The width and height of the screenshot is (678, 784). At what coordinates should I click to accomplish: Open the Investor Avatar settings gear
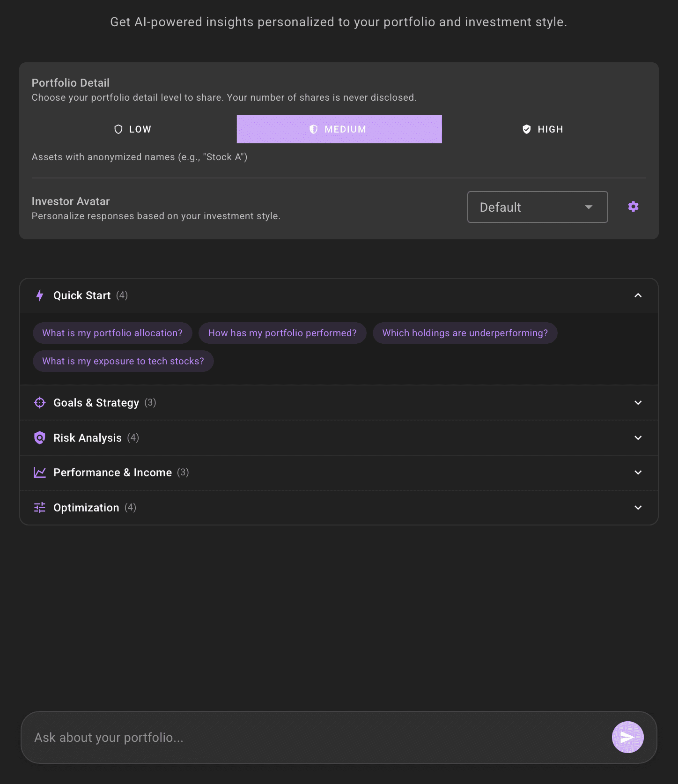point(633,207)
